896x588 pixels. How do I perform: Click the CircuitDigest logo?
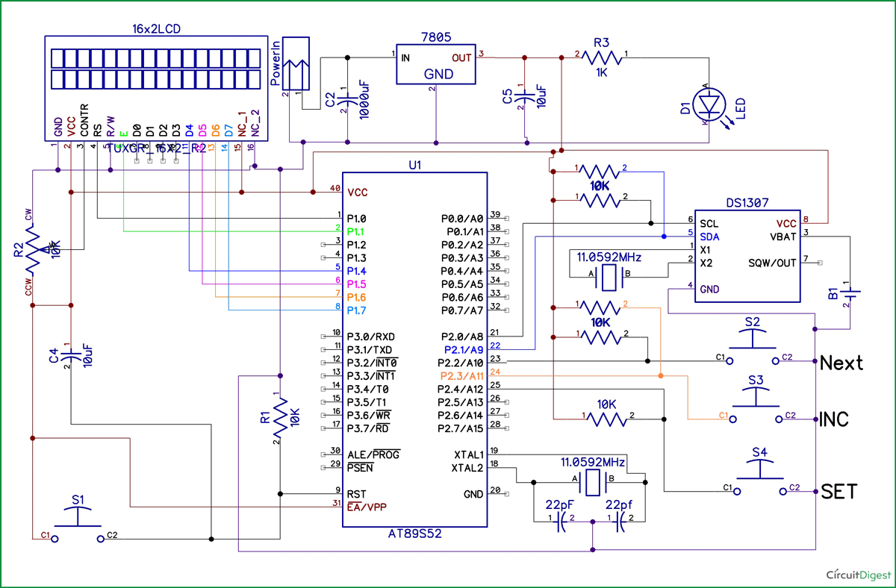(859, 575)
